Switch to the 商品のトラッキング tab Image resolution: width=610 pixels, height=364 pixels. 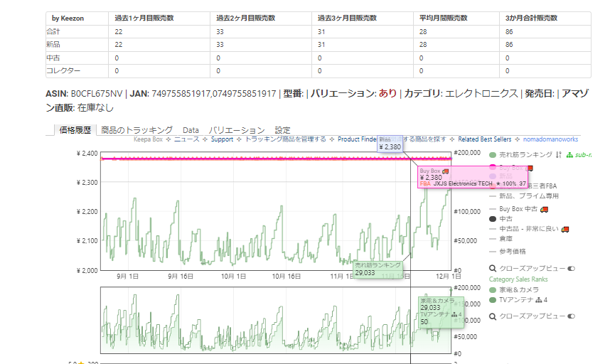point(137,130)
